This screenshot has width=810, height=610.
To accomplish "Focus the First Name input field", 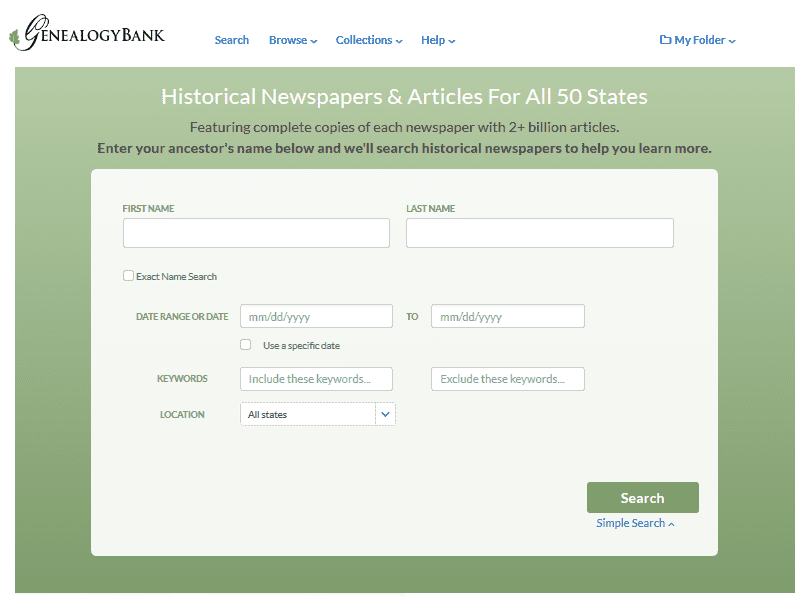I will tap(256, 233).
